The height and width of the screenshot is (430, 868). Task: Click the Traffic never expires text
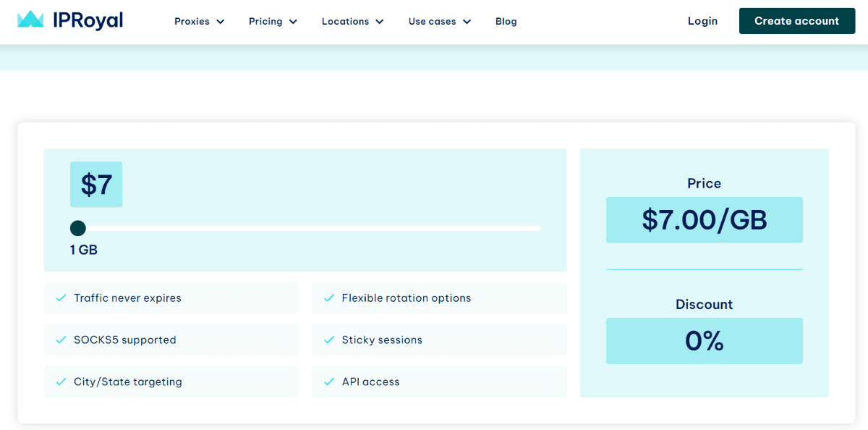(127, 298)
